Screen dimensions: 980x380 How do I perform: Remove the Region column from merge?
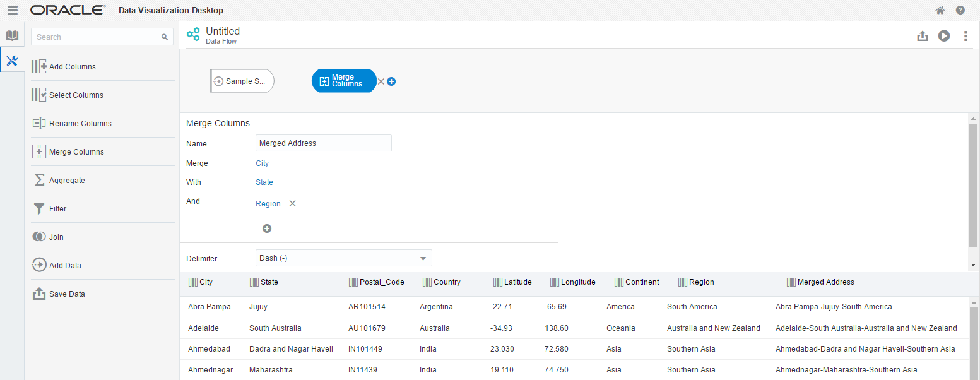pos(292,203)
